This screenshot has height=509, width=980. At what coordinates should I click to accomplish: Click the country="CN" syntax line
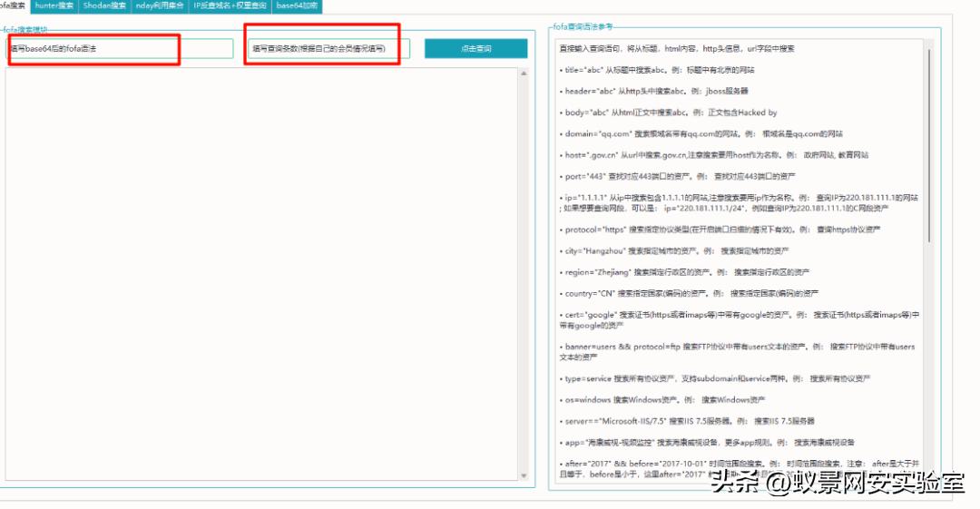(690, 293)
